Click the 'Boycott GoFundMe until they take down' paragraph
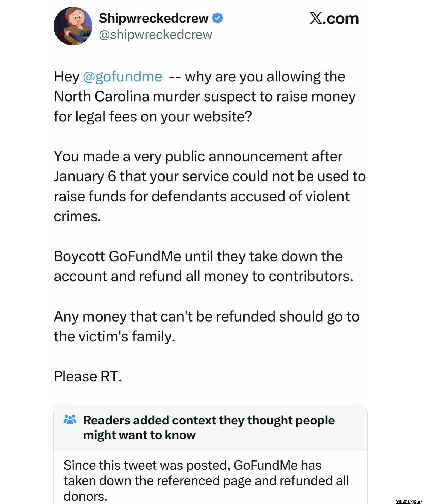The width and height of the screenshot is (423, 504). (203, 266)
